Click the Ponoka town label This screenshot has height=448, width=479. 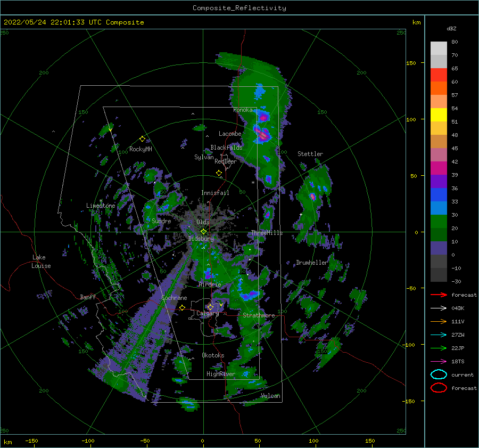(243, 110)
